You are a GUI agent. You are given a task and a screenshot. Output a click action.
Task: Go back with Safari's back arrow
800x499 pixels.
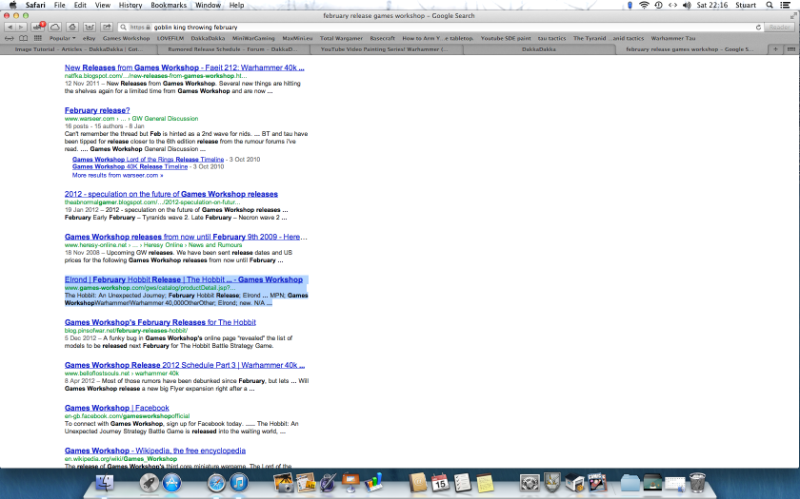tap(10, 27)
